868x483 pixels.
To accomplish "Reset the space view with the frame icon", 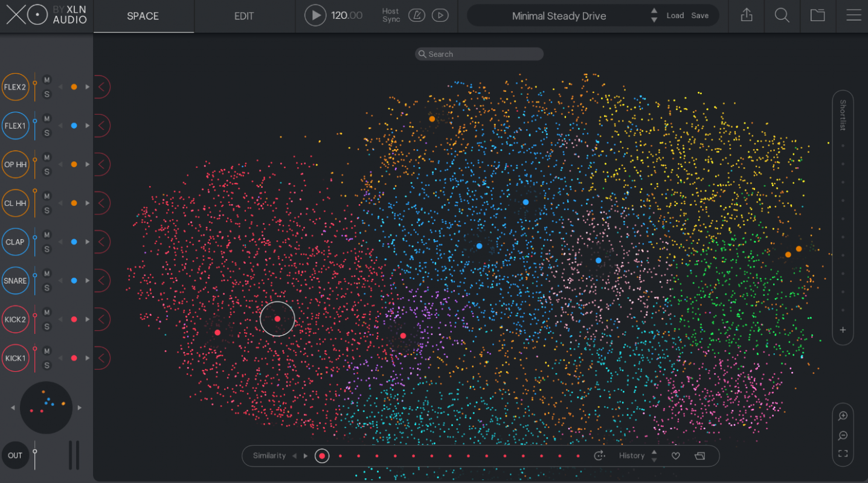I will 843,453.
